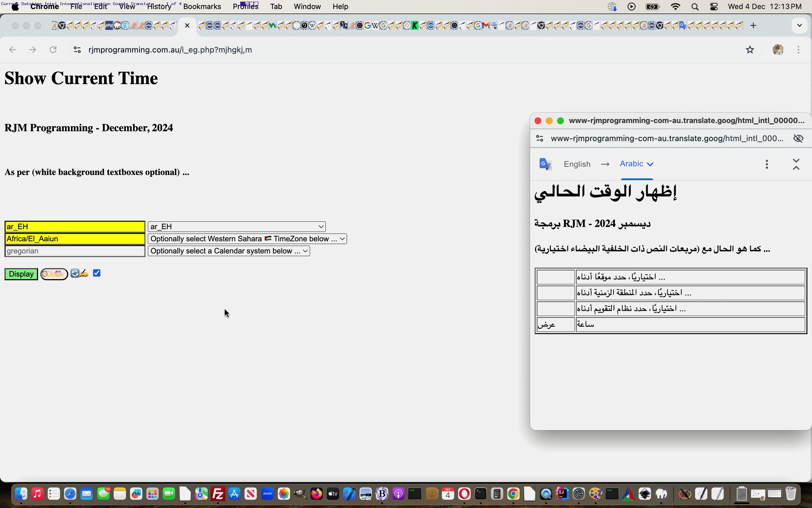This screenshot has width=812, height=508.
Task: Click the Arabic ساعة clock cell
Action: 690,325
